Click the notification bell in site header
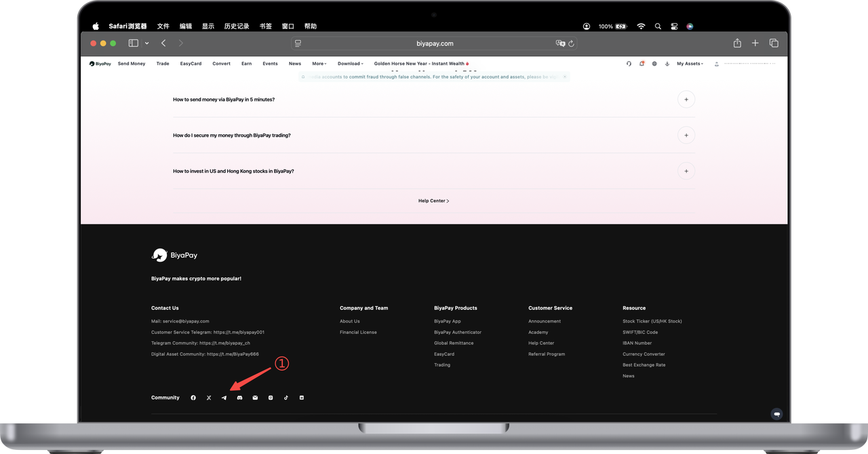Viewport: 868px width, 454px height. pyautogui.click(x=642, y=64)
